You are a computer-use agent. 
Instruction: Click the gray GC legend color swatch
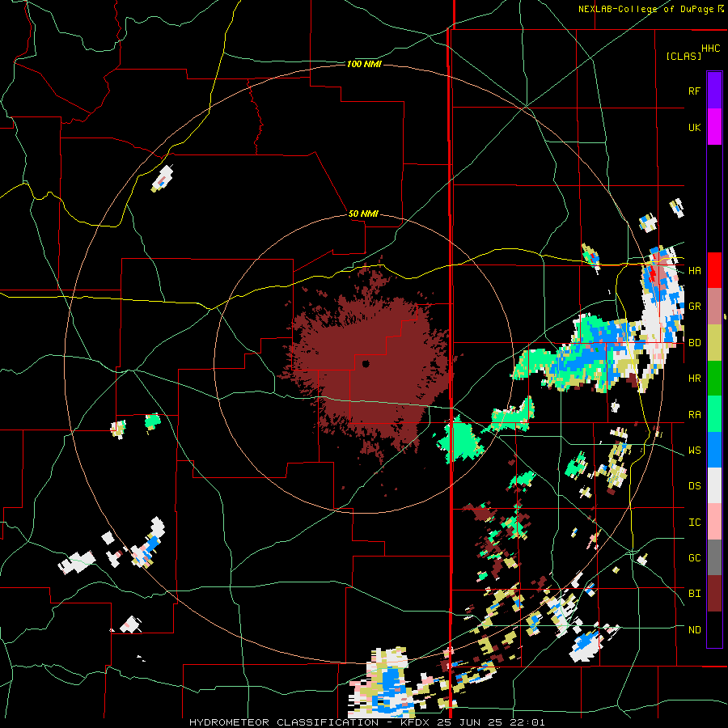coord(714,558)
